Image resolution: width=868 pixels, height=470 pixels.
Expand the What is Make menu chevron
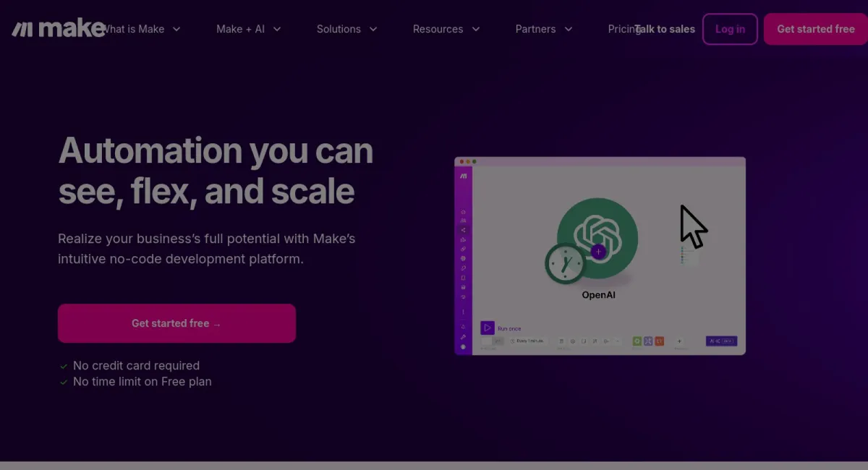click(176, 29)
